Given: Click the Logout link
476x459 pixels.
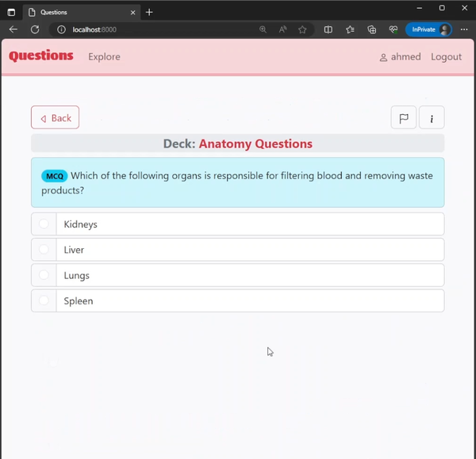Looking at the screenshot, I should click(446, 57).
